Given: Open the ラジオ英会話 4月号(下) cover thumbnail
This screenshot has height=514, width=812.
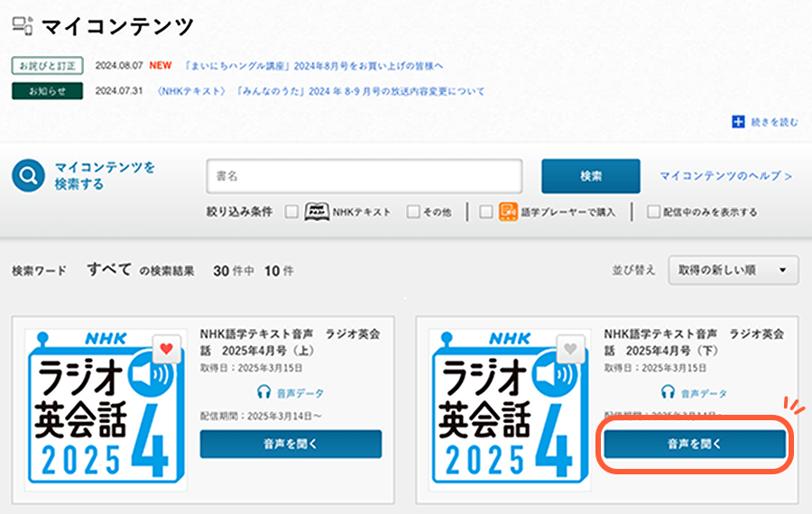Looking at the screenshot, I should (510, 408).
